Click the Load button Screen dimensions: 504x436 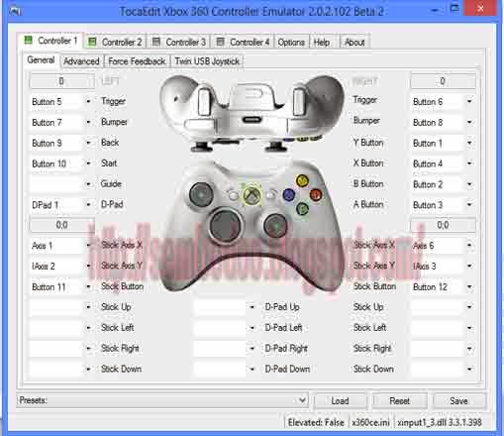[340, 401]
